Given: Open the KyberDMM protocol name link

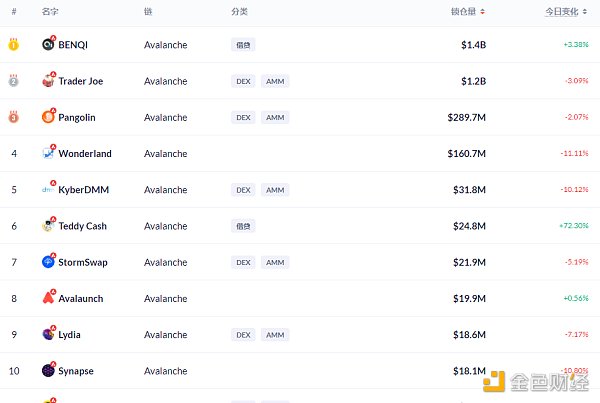Looking at the screenshot, I should 83,189.
